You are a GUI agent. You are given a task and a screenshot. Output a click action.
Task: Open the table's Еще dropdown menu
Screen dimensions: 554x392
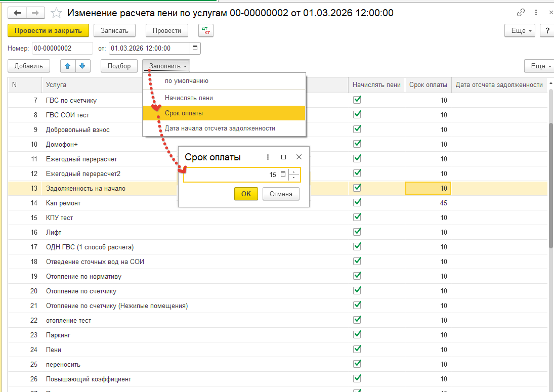pos(538,66)
